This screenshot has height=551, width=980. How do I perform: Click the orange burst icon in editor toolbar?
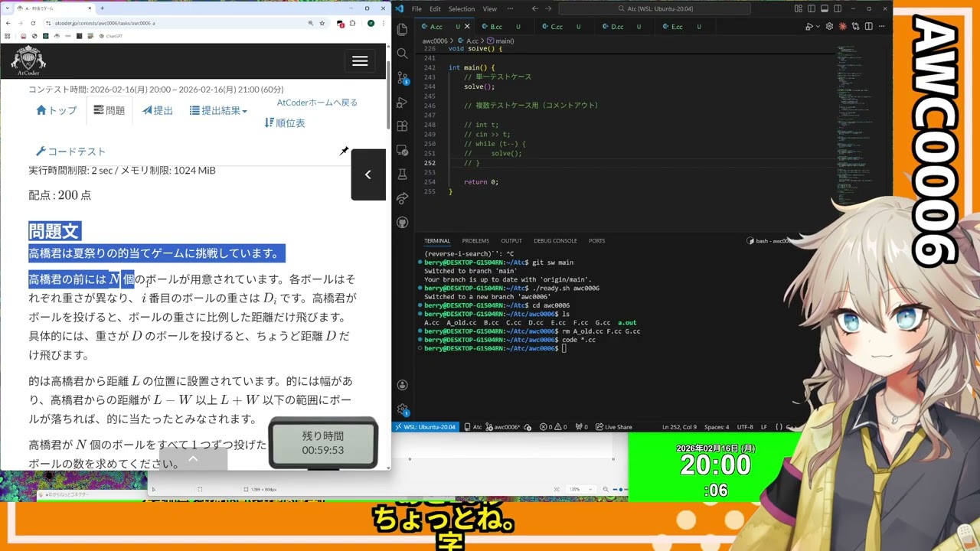pos(842,26)
